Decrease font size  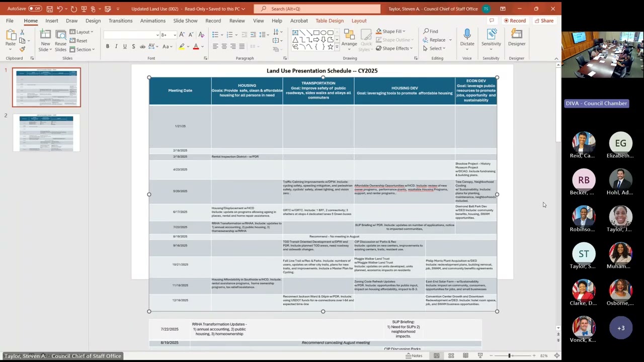click(191, 35)
